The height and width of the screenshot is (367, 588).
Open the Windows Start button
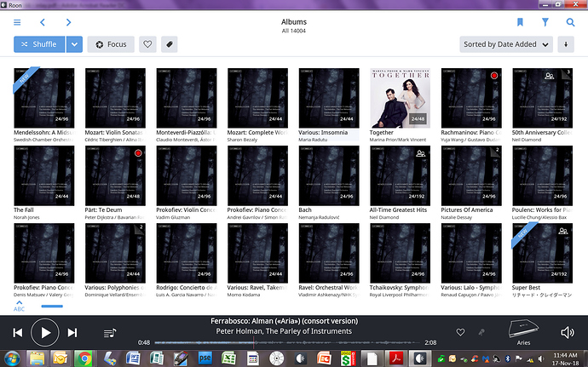(x=12, y=358)
